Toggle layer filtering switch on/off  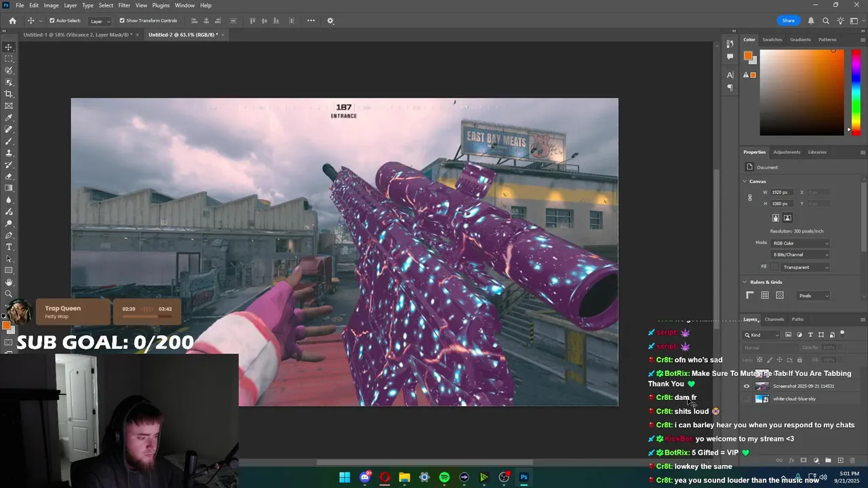point(842,333)
